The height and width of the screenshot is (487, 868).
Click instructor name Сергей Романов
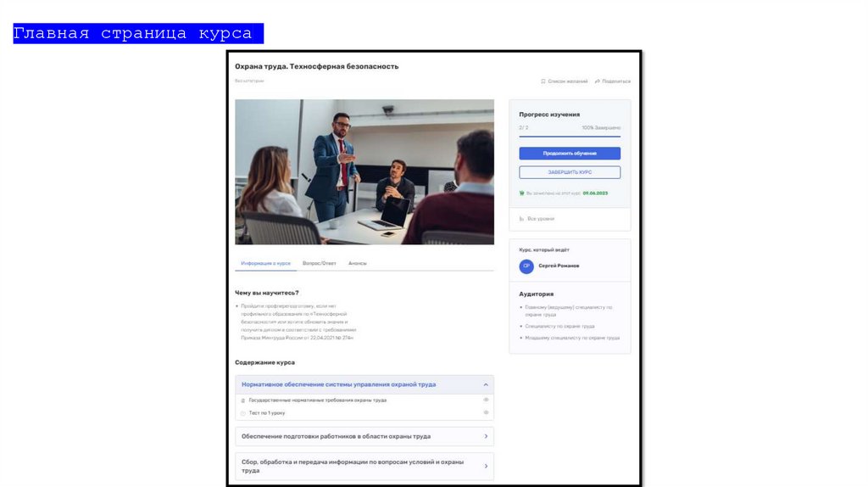pos(559,266)
